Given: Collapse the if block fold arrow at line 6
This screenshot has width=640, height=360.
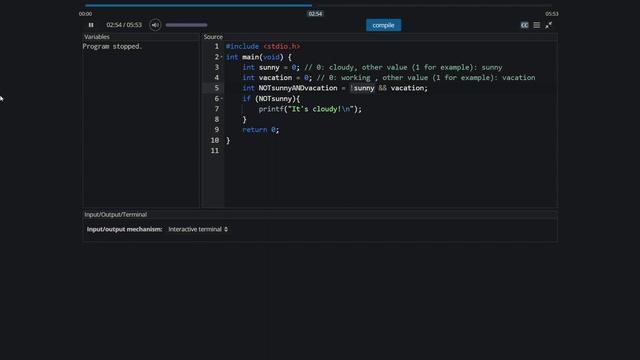Looking at the screenshot, I should [x=222, y=99].
